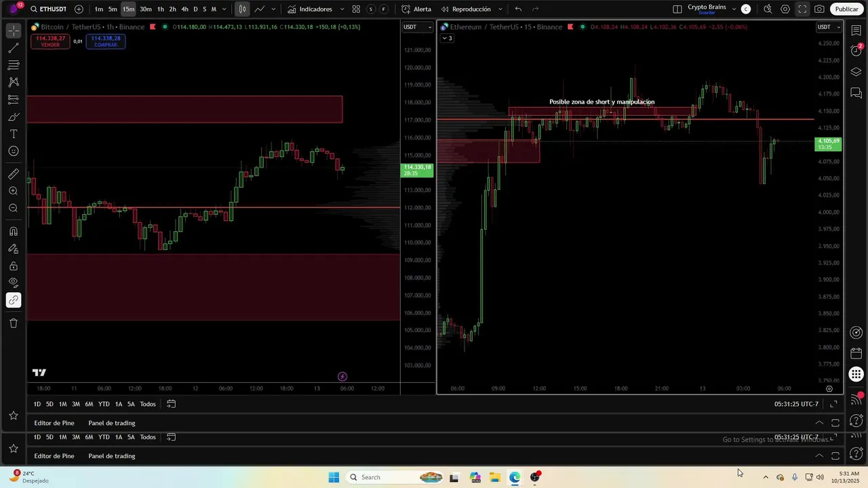
Task: Click the line chart type icon
Action: (259, 9)
